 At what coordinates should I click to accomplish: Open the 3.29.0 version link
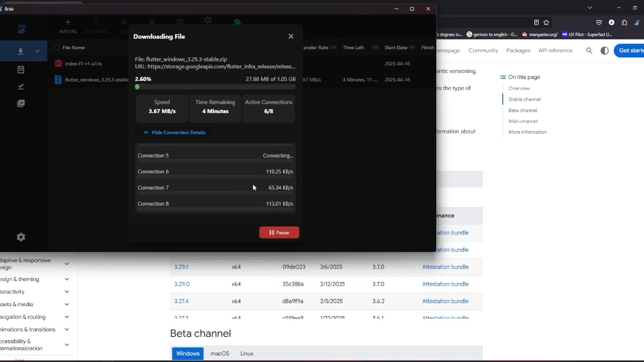point(182,284)
